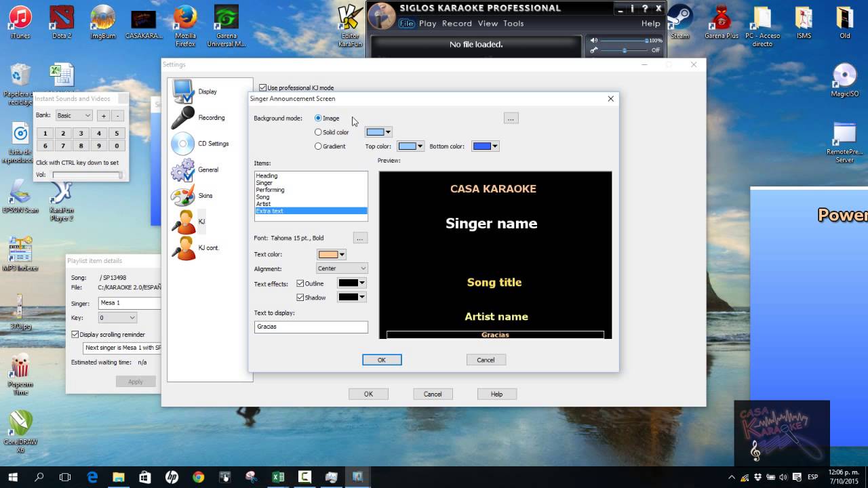Confirm Singer Announcement Screen with OK
Viewport: 868px width, 488px height.
coord(382,360)
